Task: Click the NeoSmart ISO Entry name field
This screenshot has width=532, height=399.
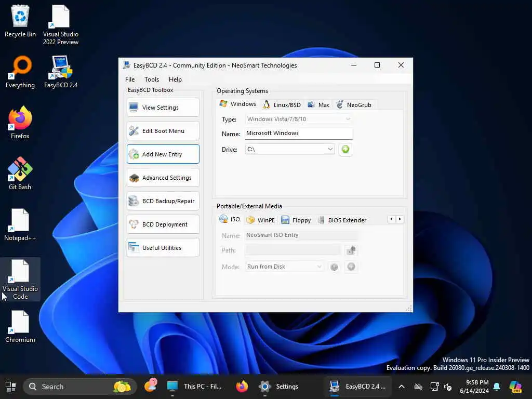Action: point(301,235)
